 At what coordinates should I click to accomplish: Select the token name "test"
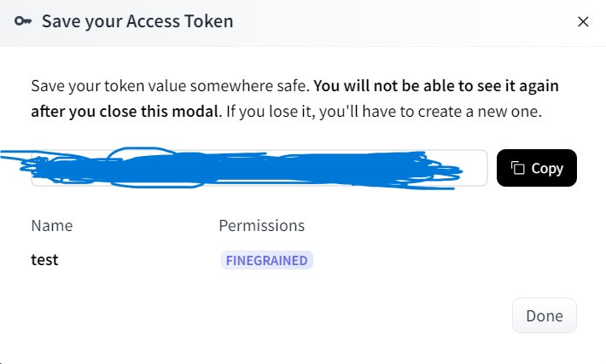point(44,260)
